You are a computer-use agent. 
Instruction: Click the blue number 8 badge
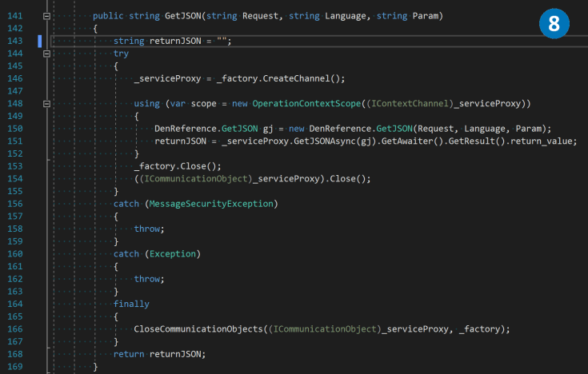tap(554, 25)
